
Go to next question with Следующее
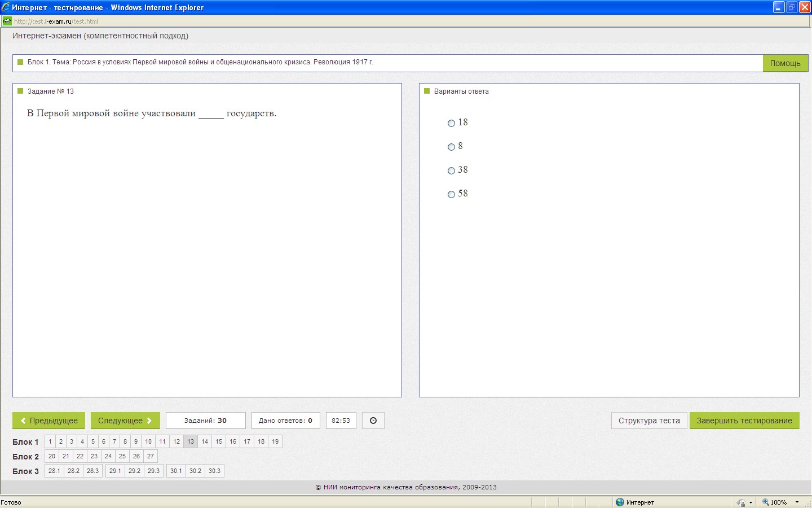click(x=125, y=421)
